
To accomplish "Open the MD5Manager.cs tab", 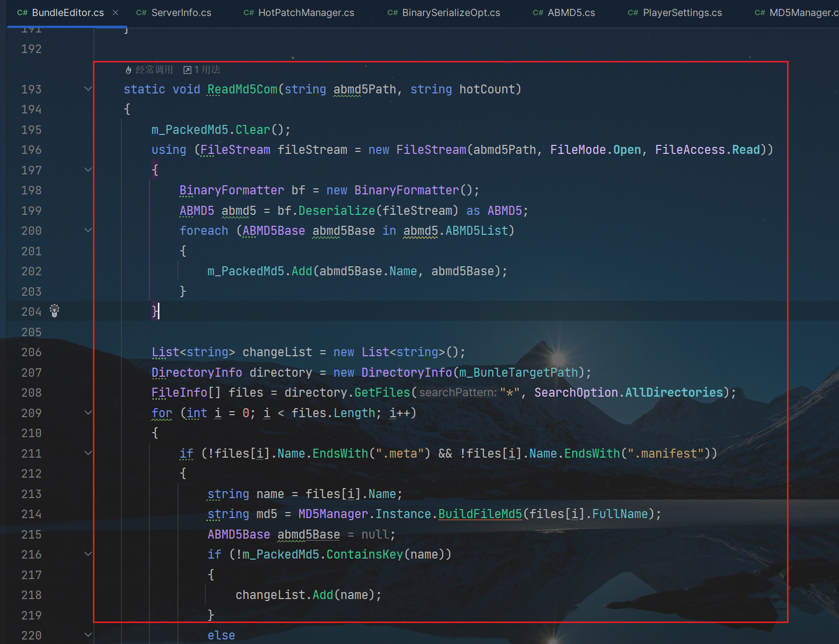I will tap(803, 13).
